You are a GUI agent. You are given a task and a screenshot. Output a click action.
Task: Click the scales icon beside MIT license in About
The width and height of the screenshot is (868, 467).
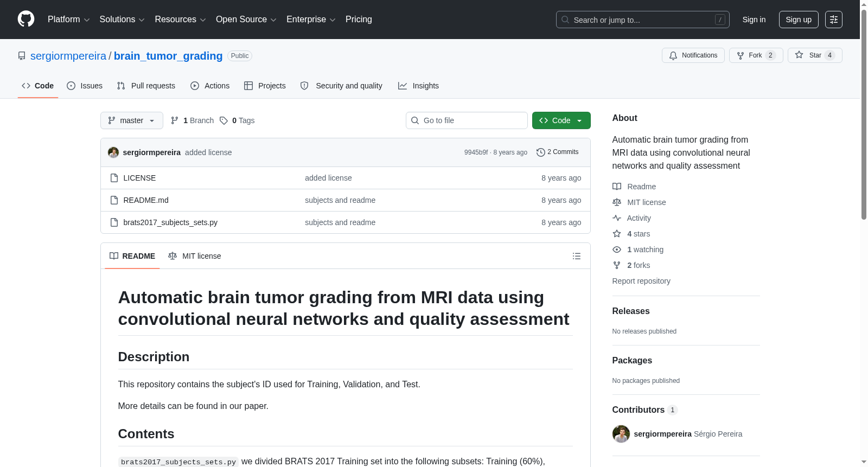(617, 202)
